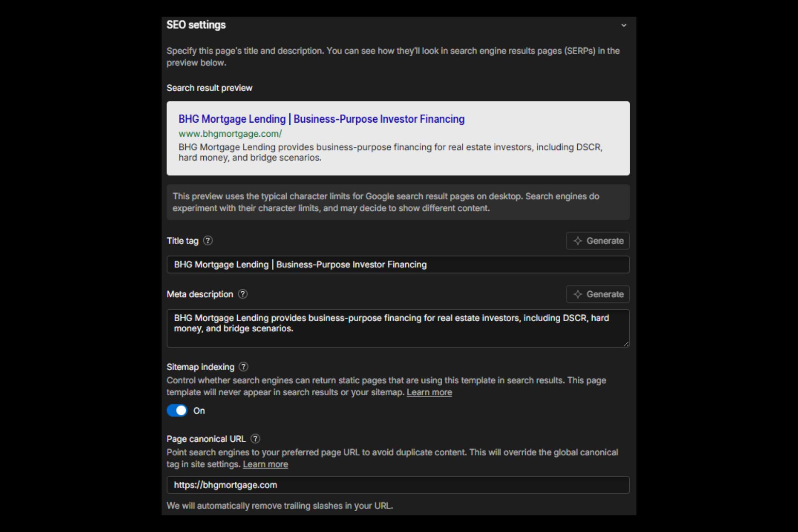This screenshot has height=532, width=798.
Task: Click the trailing slashes note text
Action: point(280,506)
